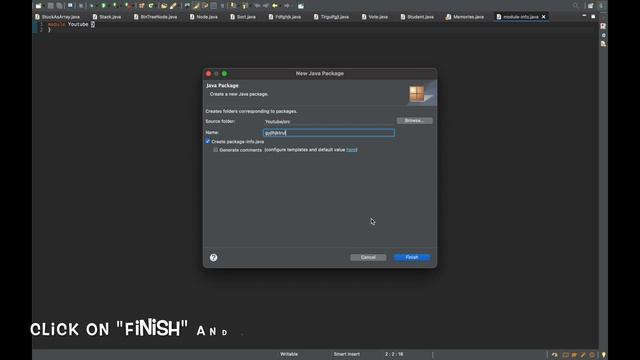Click the Source folder text field
This screenshot has width=640, height=360.
coord(329,122)
